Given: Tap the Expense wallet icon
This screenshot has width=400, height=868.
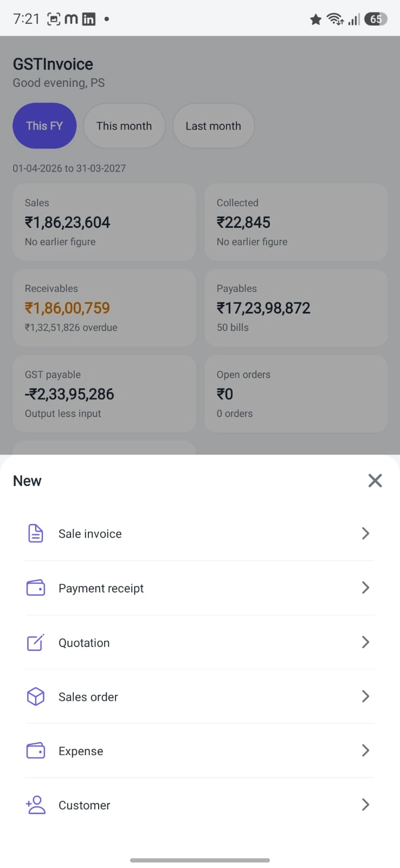Looking at the screenshot, I should (x=36, y=750).
